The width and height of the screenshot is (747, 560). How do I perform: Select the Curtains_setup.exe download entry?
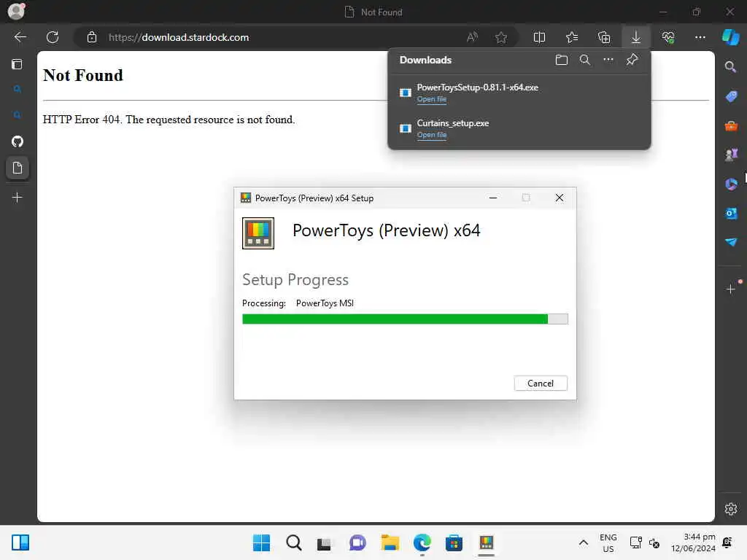(x=519, y=128)
